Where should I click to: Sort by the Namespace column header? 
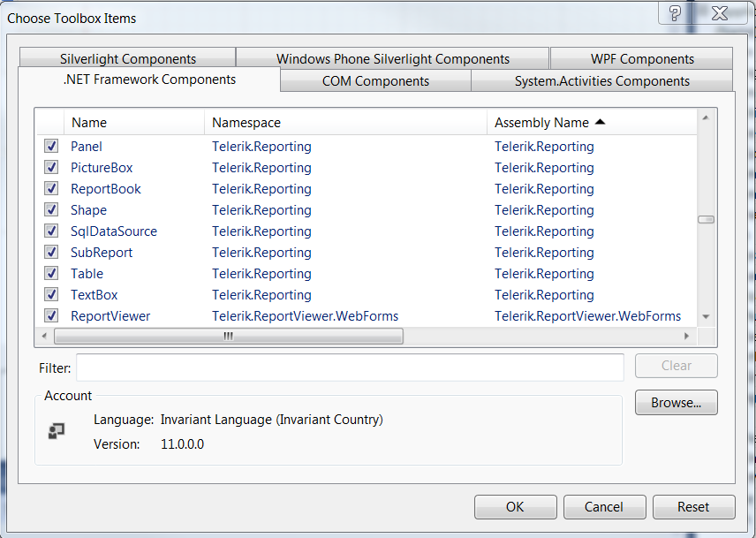click(344, 123)
